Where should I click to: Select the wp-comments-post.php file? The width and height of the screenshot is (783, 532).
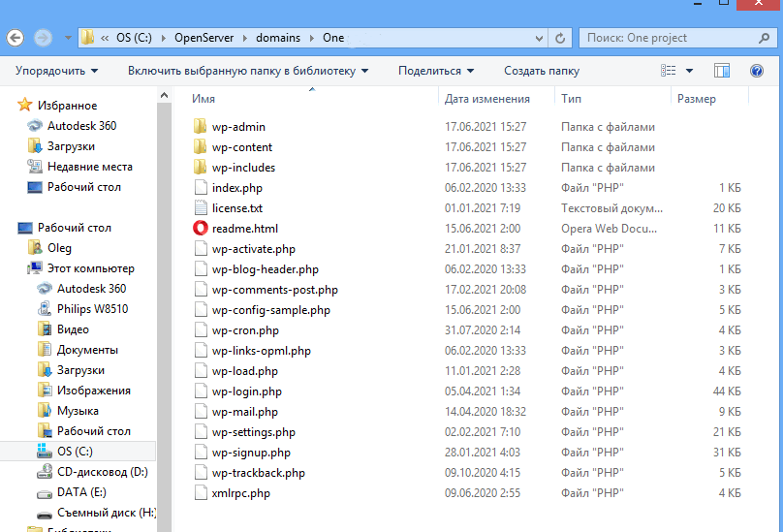coord(274,290)
